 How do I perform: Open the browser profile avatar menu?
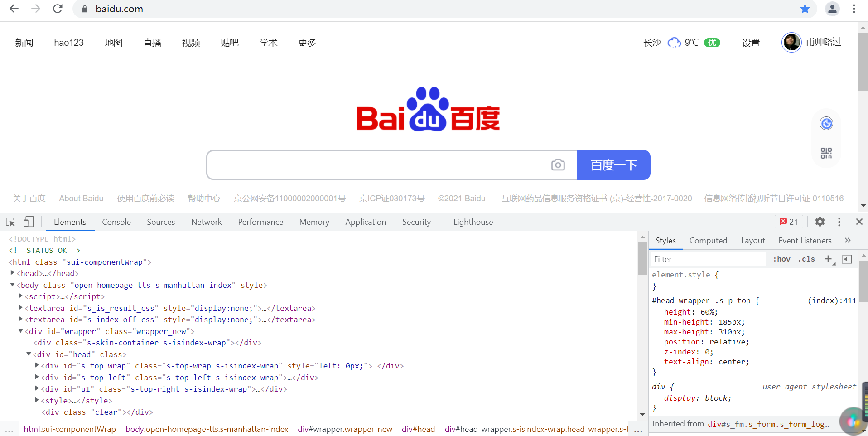coord(832,9)
